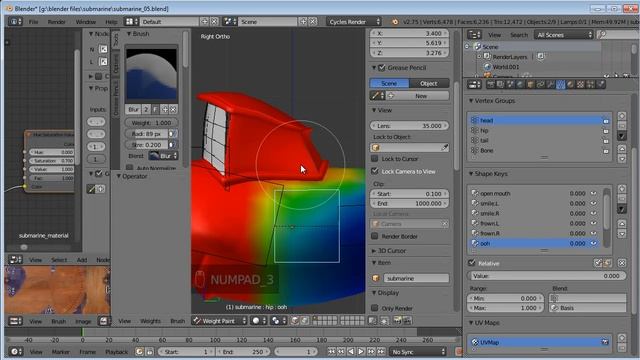Screen dimensions: 640x360
Task: Open the Render Layers properties tab
Action: click(500, 84)
